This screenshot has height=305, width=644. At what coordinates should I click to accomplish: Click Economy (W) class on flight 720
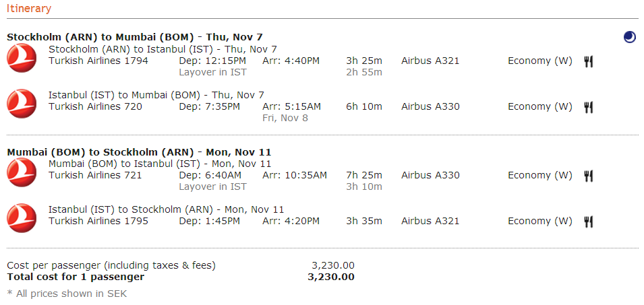tap(540, 106)
